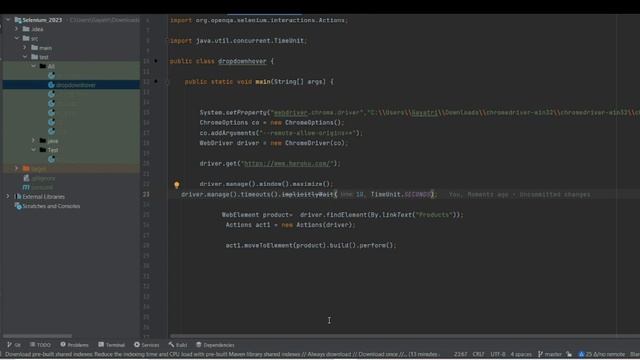Screen dimensions: 640x360
Task: Click run gutter icon beside class declaration
Action: [x=156, y=61]
